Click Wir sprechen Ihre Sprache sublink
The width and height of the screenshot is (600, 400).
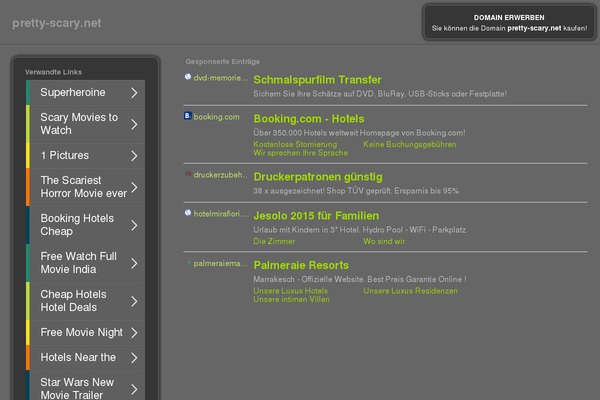(x=300, y=153)
